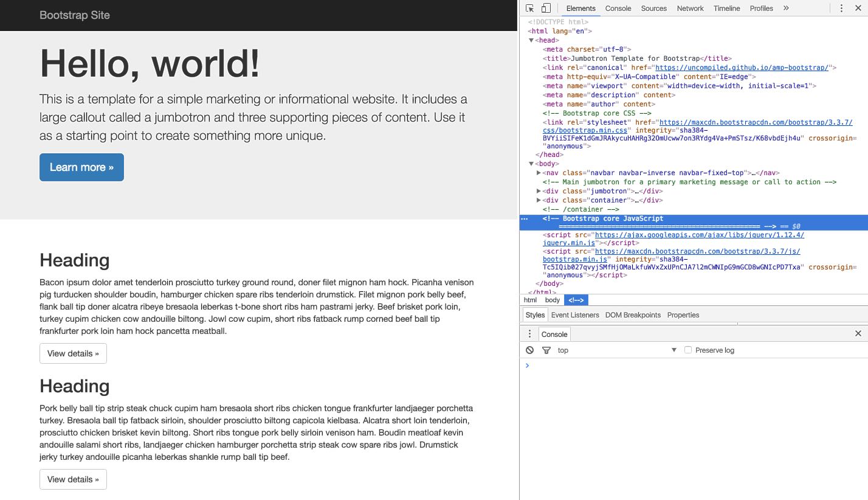Open the Network tab
This screenshot has width=868, height=500.
(x=690, y=8)
